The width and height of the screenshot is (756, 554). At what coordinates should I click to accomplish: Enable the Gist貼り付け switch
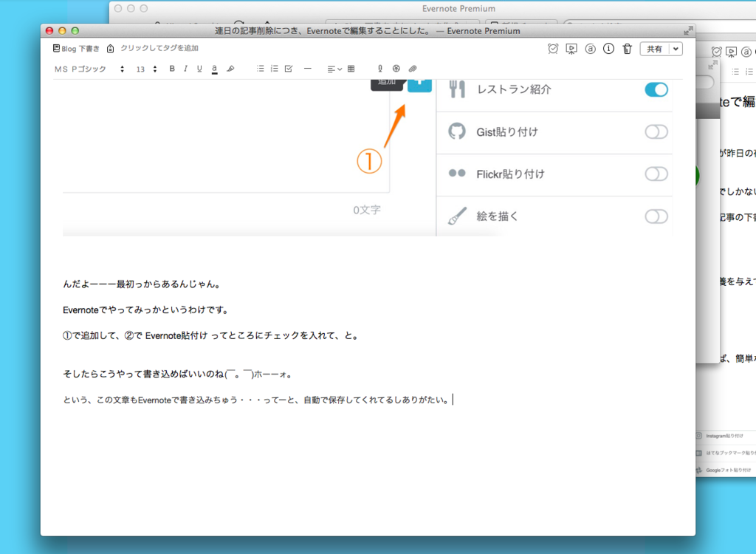point(656,131)
